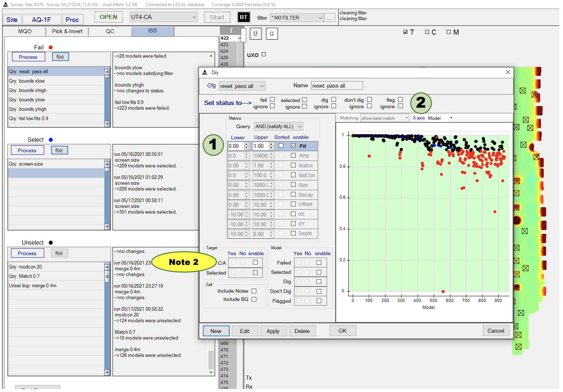Check Include Noise checkbox

(x=254, y=291)
